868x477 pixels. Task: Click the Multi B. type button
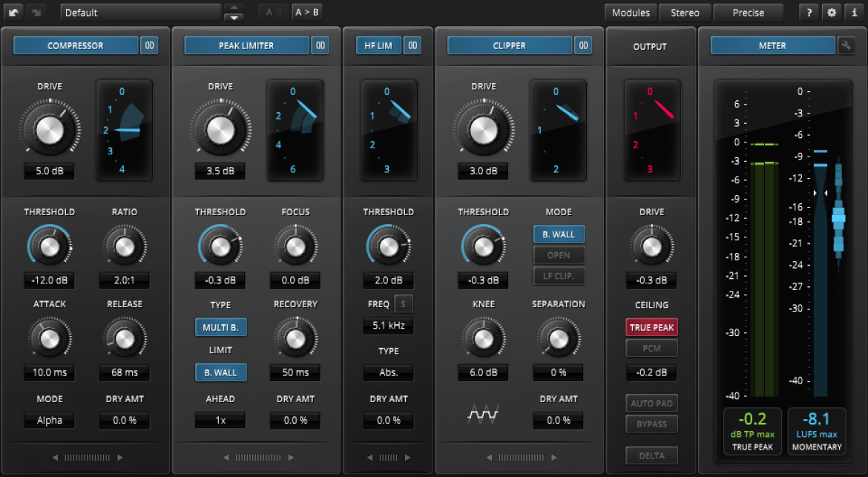coord(220,328)
